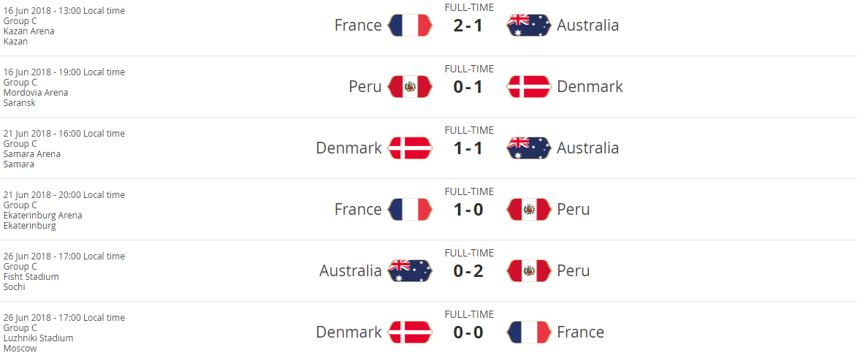This screenshot has width=868, height=361.
Task: Click Denmark flag in Denmark–France match
Action: point(410,332)
